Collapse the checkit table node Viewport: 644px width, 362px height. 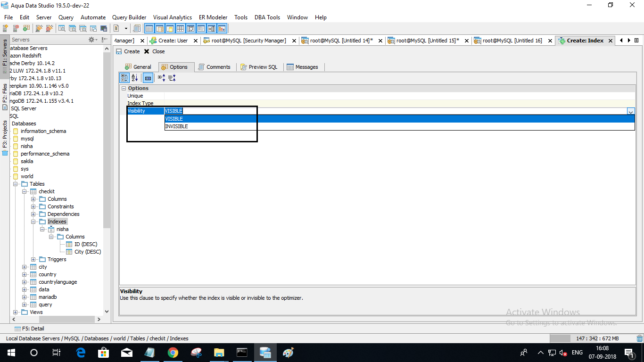pyautogui.click(x=25, y=191)
